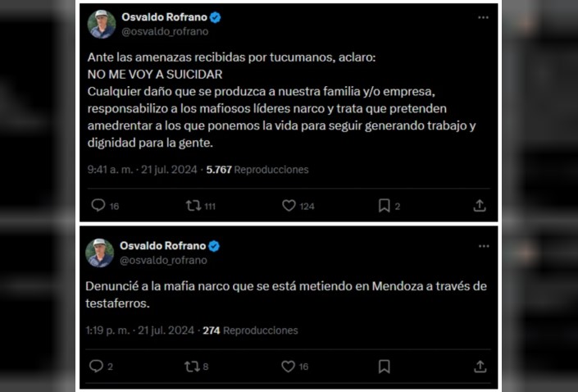This screenshot has height=392, width=578.
Task: Share the Mendoza testaferros tweet
Action: (x=480, y=367)
